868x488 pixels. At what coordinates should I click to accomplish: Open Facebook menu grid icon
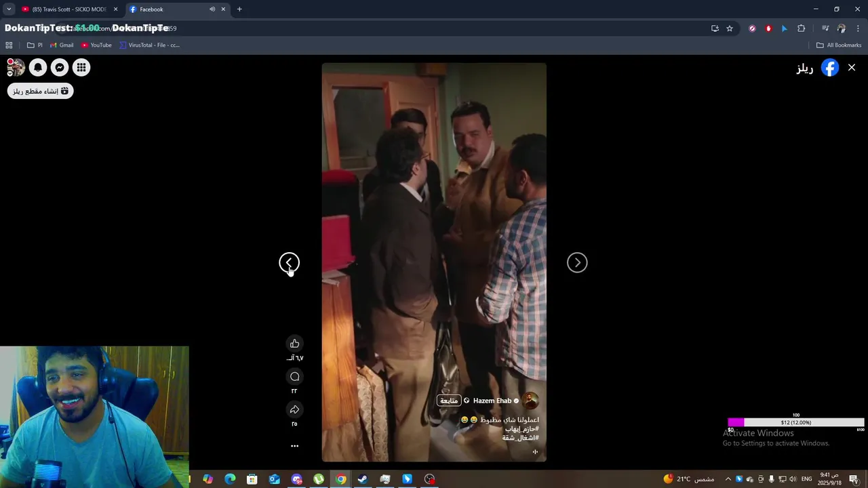pos(81,67)
